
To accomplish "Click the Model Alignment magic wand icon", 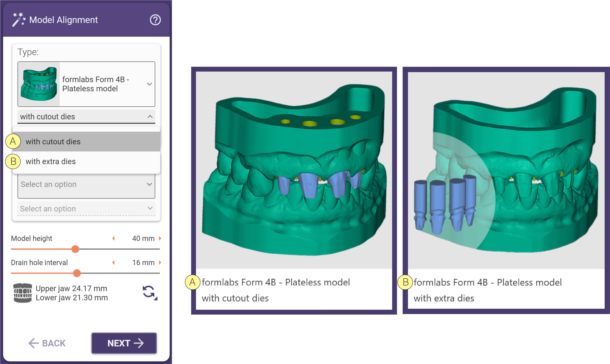I will point(19,20).
